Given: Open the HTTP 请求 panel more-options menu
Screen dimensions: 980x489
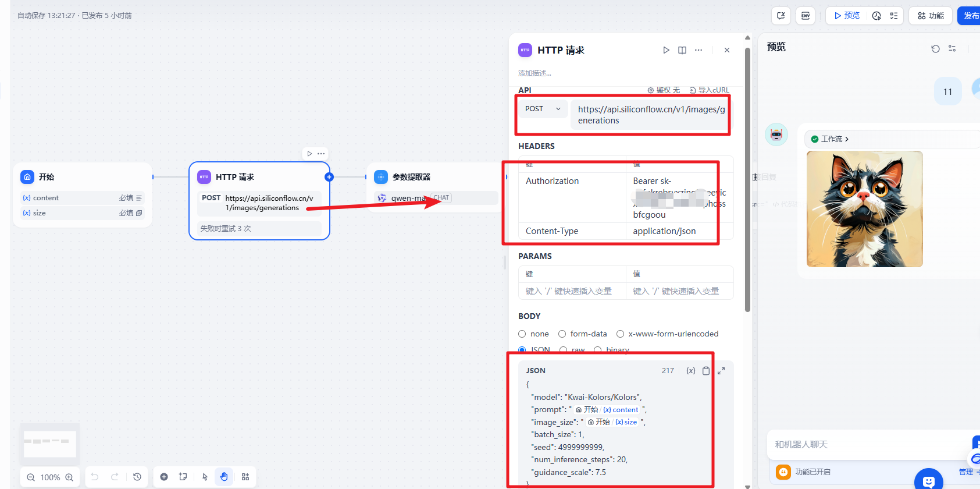Looking at the screenshot, I should point(699,50).
